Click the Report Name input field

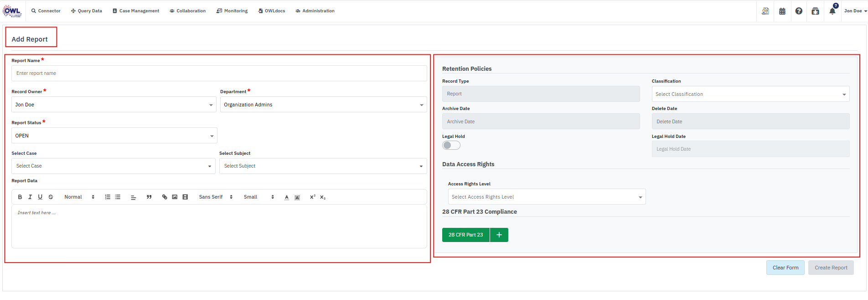219,73
